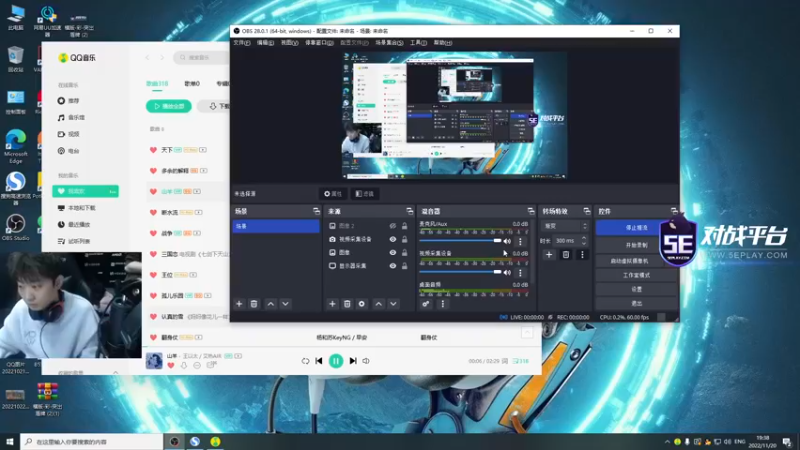Screen dimensions: 800x450
Task: Pop out the 场景 scenes dock
Action: [316, 211]
